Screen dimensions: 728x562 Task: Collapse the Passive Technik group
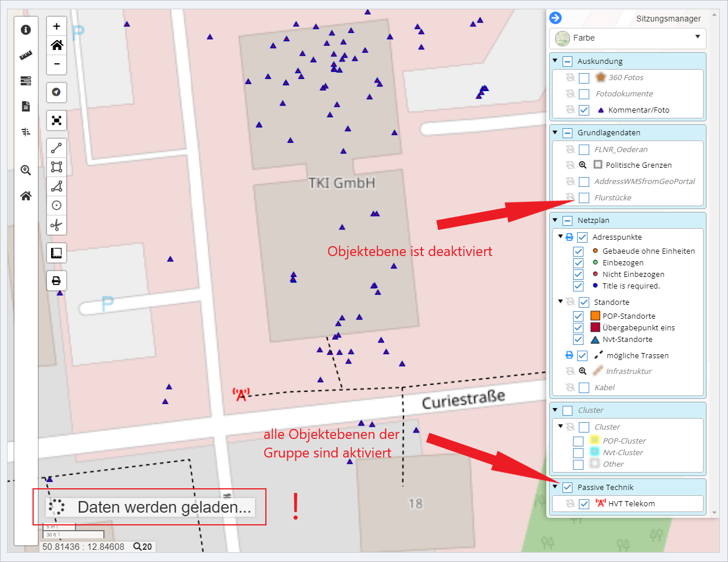pos(555,487)
